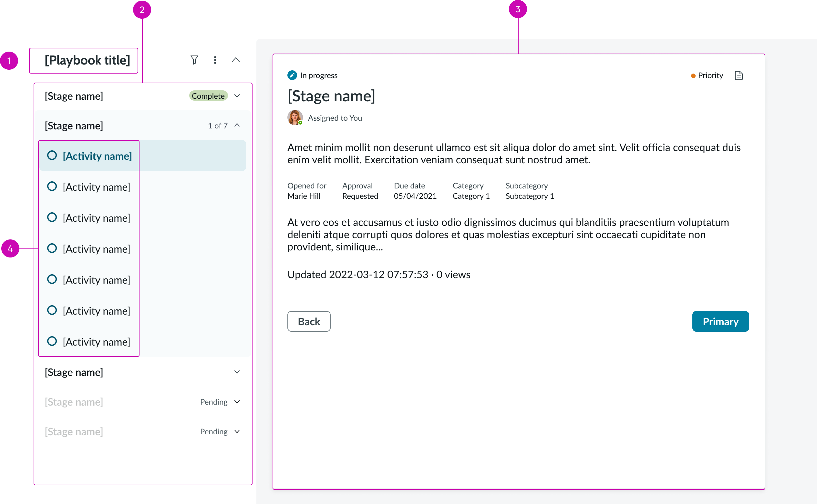The height and width of the screenshot is (504, 817).
Task: Click the In progress label text
Action: pos(319,75)
